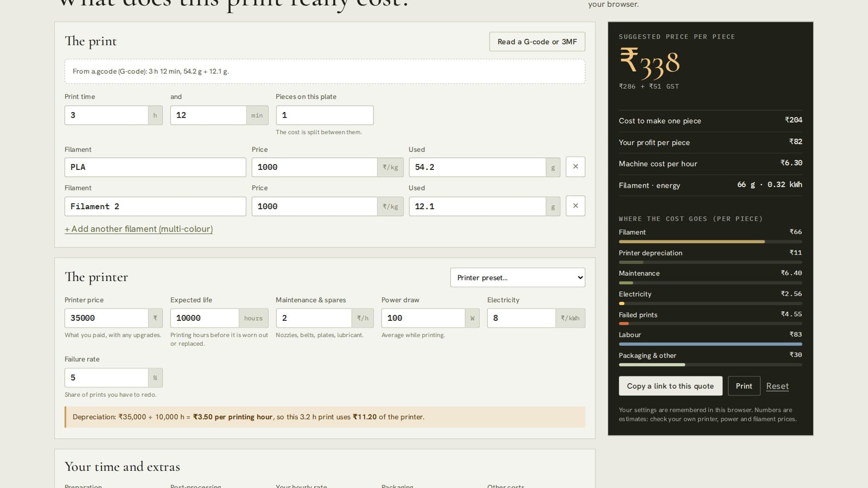Click Read a G-code or 3MF button
This screenshot has height=488, width=868.
click(537, 42)
